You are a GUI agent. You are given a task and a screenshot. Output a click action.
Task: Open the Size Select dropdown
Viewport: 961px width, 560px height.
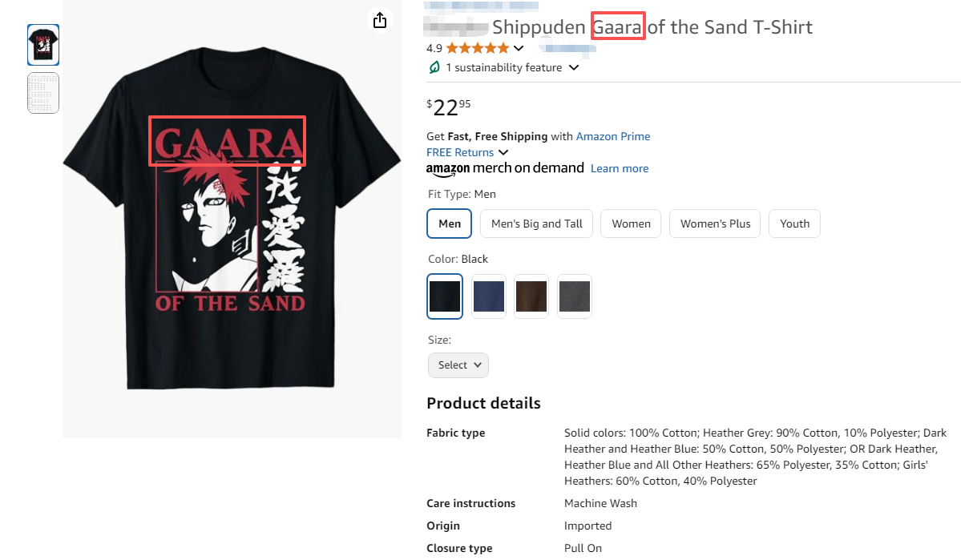pos(458,365)
